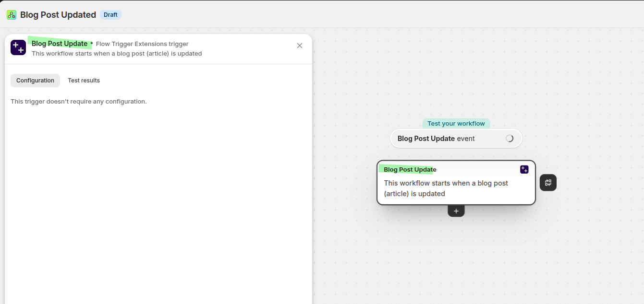Click the Blog Post Updated workflow title
Image resolution: width=644 pixels, height=304 pixels.
click(x=58, y=15)
